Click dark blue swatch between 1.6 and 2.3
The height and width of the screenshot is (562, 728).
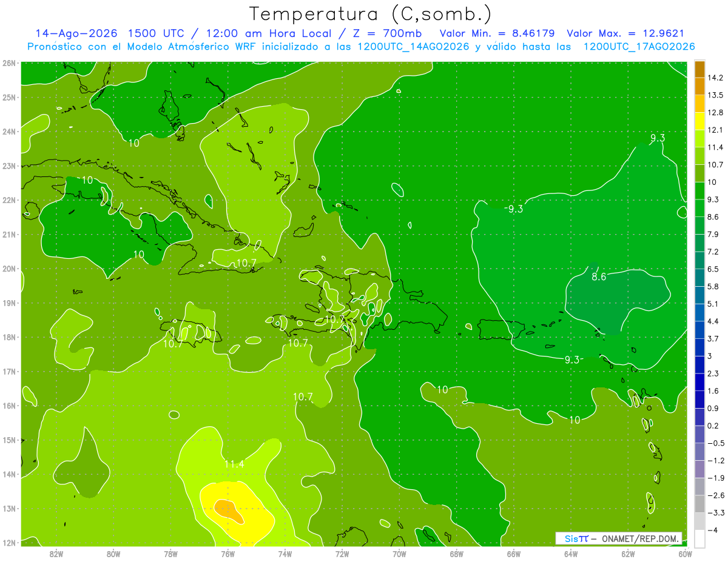point(700,382)
